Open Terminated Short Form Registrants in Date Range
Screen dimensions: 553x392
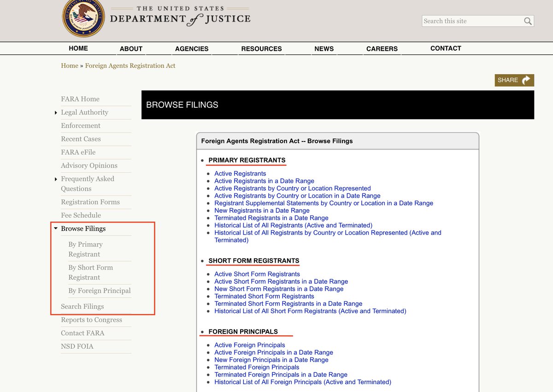(288, 304)
